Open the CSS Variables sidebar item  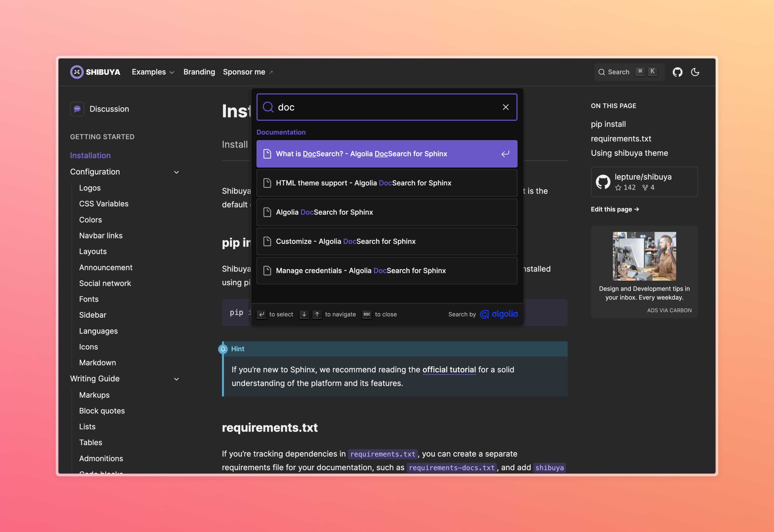[104, 204]
